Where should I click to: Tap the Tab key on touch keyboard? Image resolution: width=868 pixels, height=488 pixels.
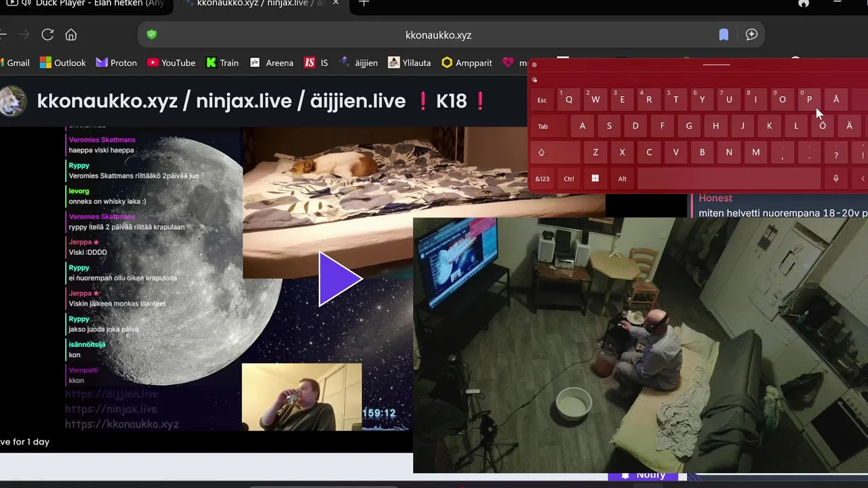548,126
